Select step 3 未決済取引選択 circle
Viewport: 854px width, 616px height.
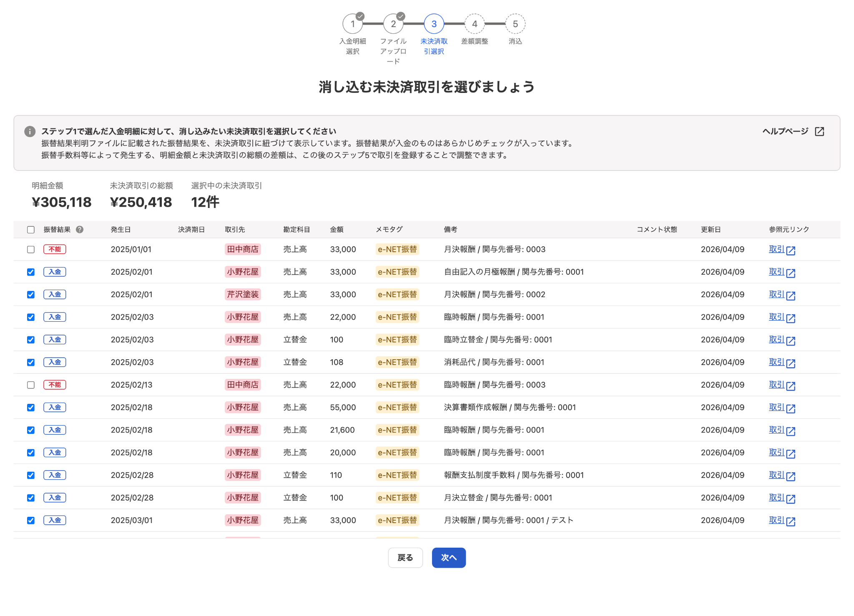[434, 24]
